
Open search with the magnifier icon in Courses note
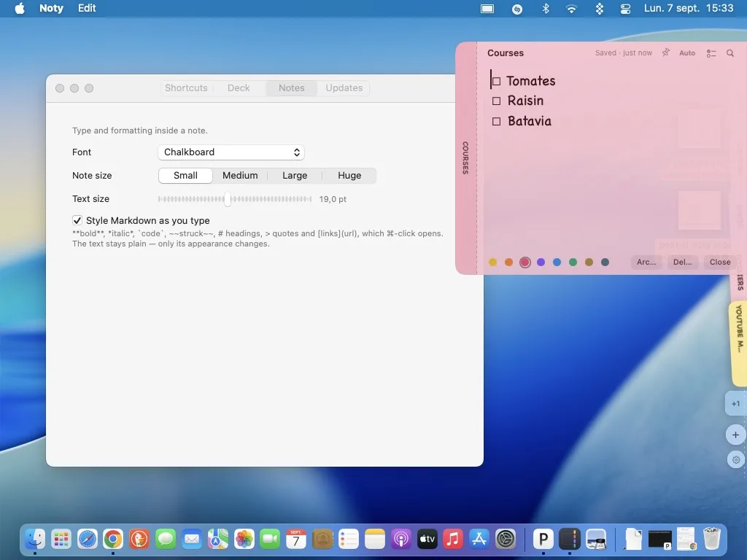click(x=729, y=52)
